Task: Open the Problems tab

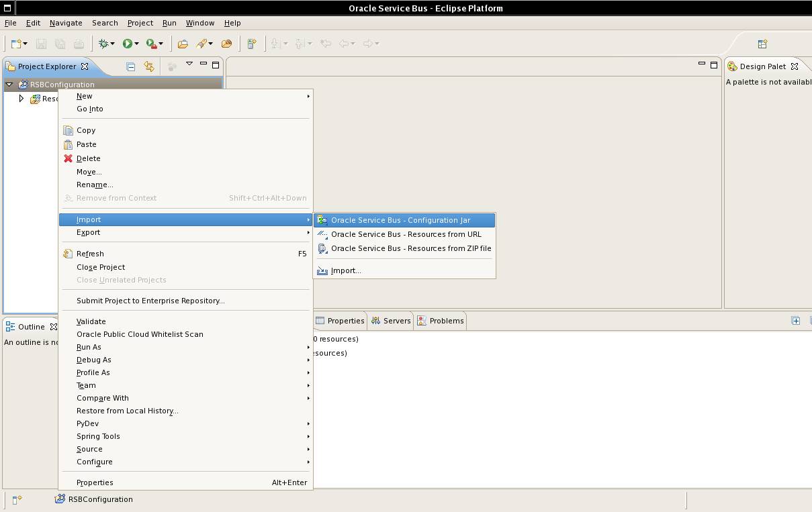Action: 446,321
